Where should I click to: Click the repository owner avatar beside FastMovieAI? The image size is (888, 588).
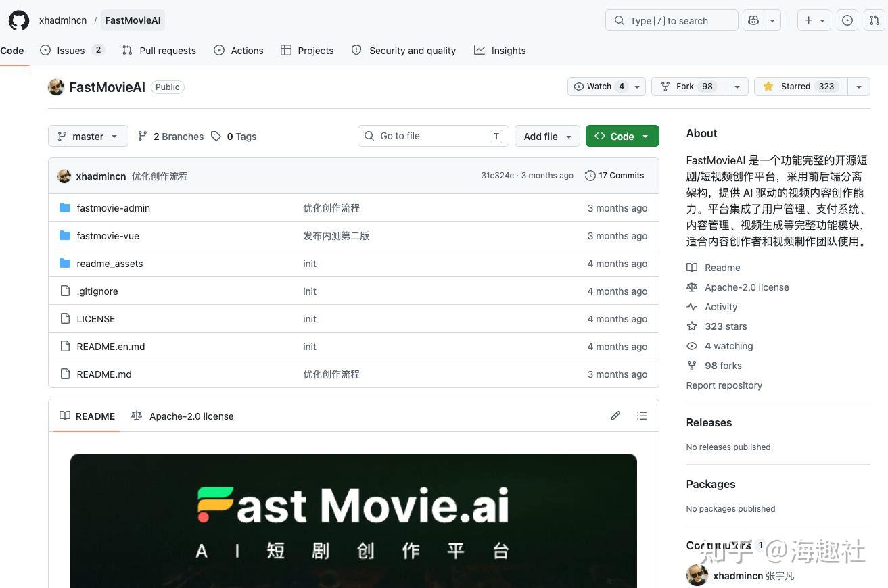click(56, 87)
